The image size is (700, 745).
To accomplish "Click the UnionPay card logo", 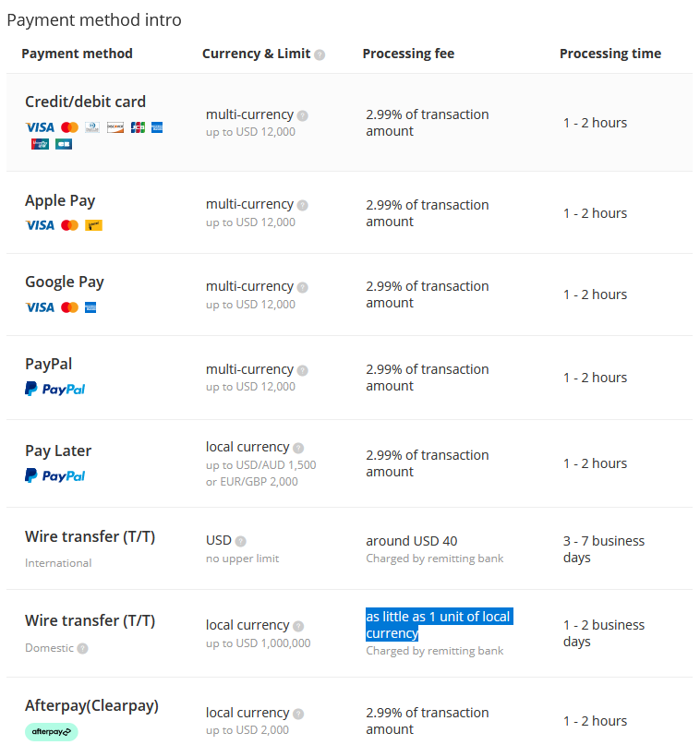I will coord(40,144).
